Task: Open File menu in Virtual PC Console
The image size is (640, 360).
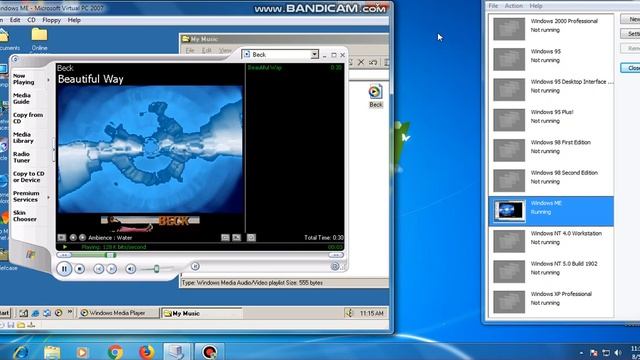Action: coord(493,6)
